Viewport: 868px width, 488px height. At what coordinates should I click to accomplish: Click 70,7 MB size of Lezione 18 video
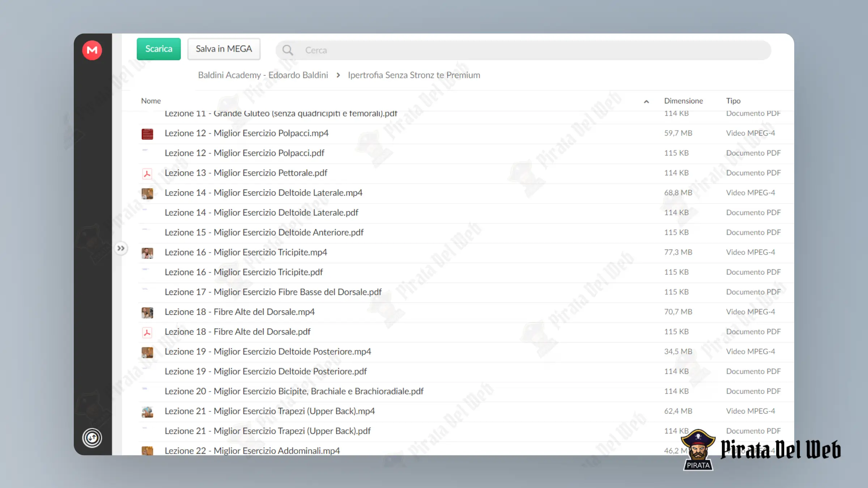point(678,312)
